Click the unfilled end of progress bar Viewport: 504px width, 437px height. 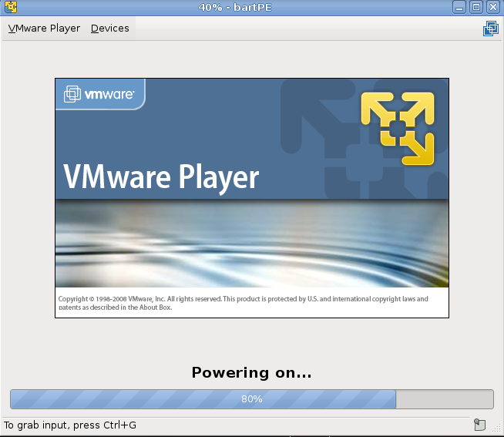[444, 399]
